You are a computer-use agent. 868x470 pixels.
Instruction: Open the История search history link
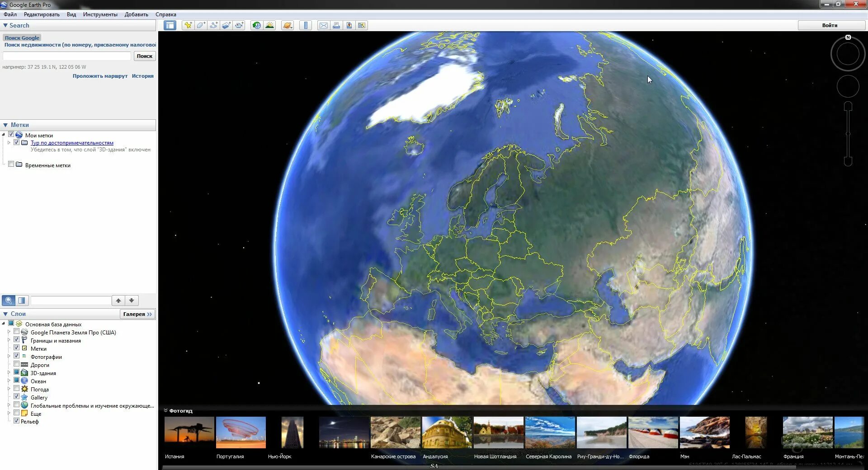[x=143, y=76]
